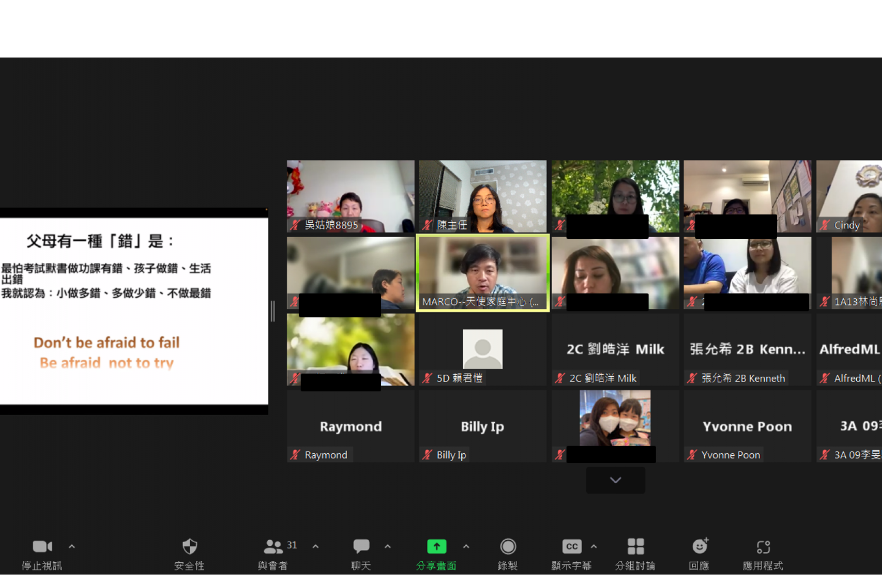Select the 5D 賴君愷 avatar tile
The height and width of the screenshot is (588, 882).
(x=483, y=350)
